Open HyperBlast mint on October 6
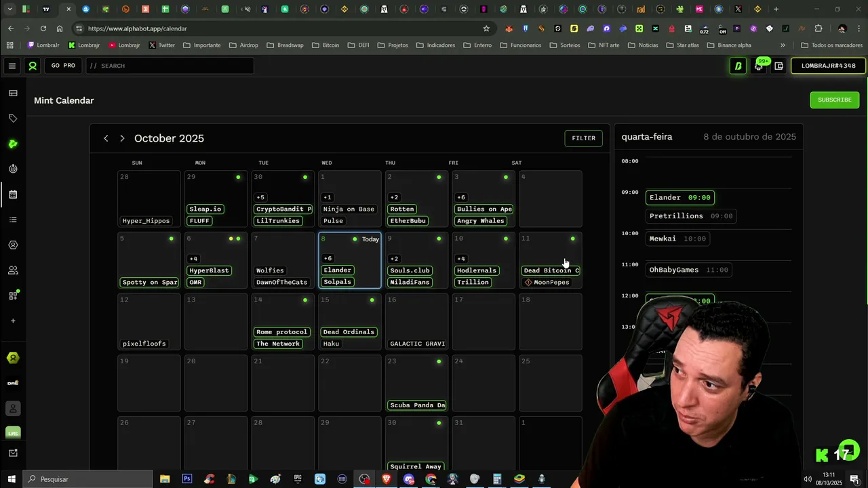The height and width of the screenshot is (488, 868). [x=209, y=270]
